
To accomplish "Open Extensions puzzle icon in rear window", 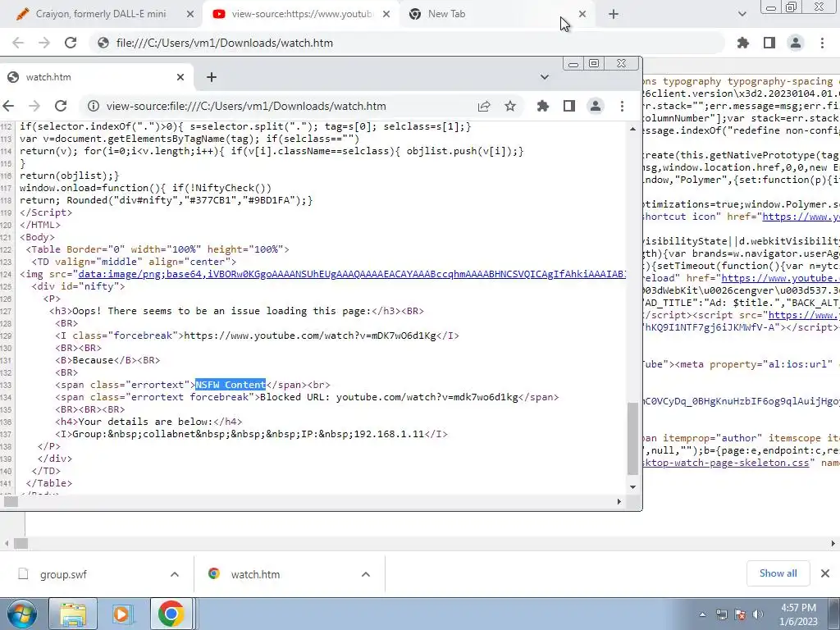I will tap(743, 43).
